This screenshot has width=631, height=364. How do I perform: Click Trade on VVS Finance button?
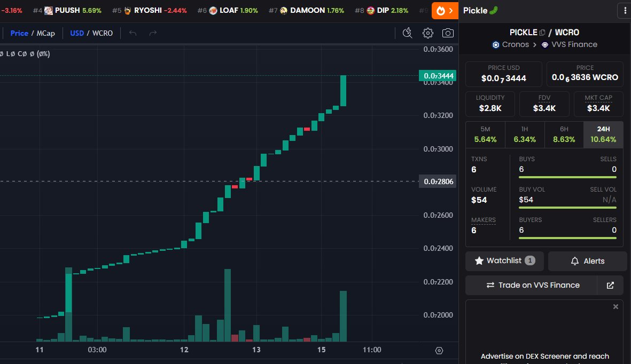point(531,285)
